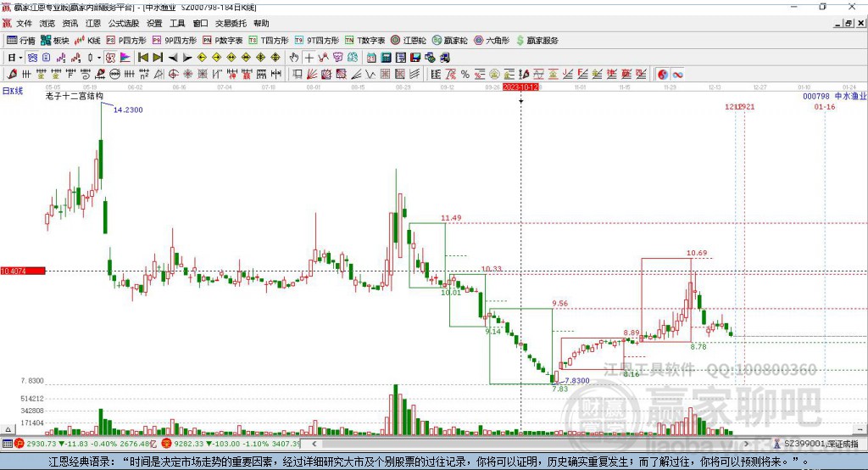Open the calculator tool icon

[x=387, y=57]
